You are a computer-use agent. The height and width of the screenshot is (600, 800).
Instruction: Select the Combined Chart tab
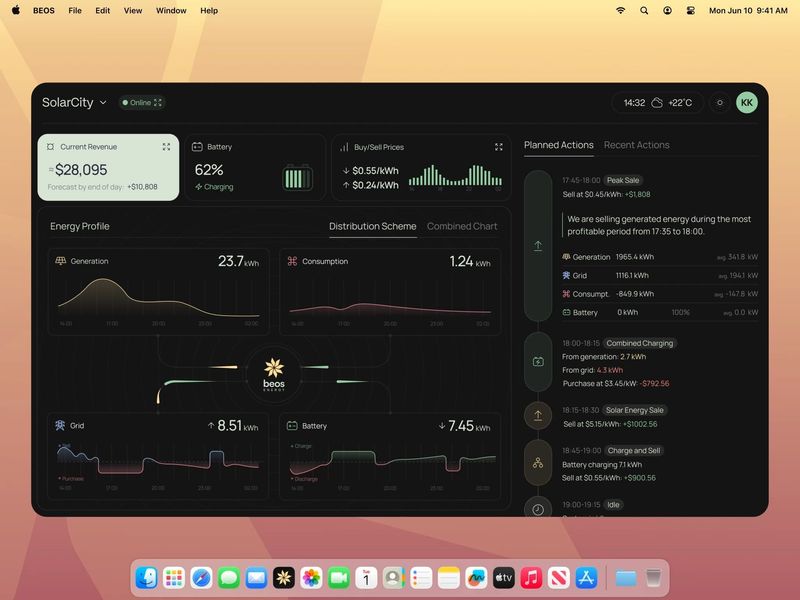point(462,226)
